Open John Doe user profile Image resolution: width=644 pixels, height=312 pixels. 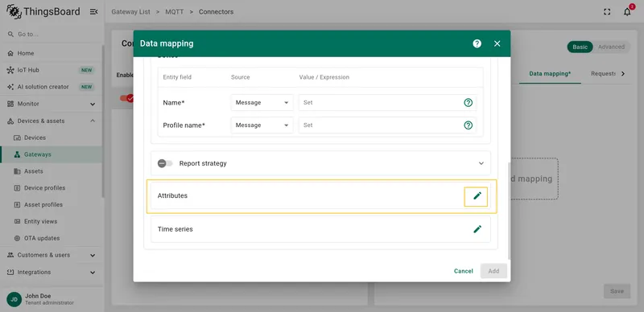[x=41, y=299]
